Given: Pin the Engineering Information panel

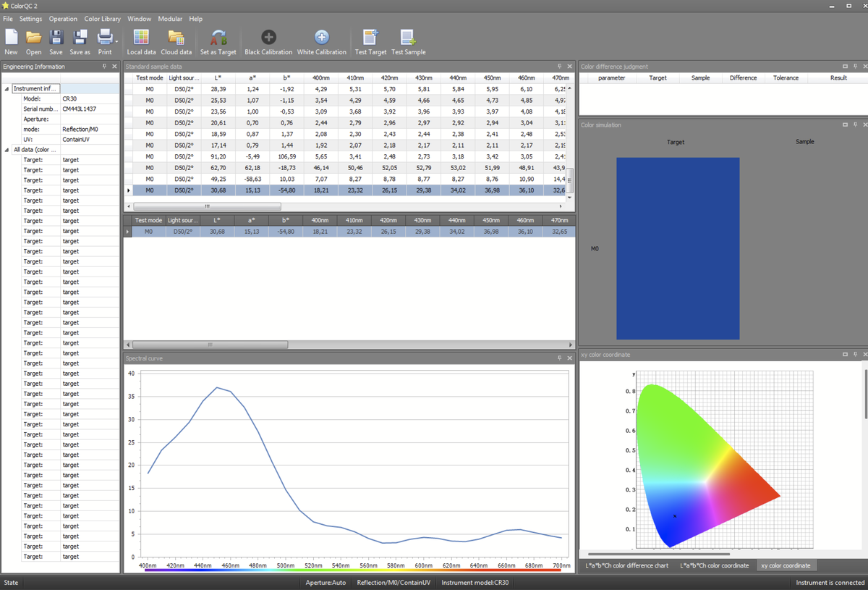Looking at the screenshot, I should pos(104,67).
